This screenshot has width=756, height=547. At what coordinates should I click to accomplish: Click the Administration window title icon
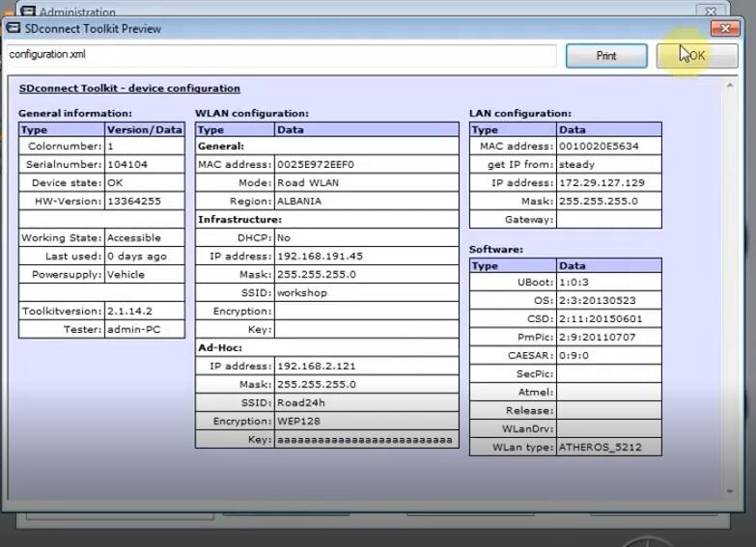click(28, 11)
